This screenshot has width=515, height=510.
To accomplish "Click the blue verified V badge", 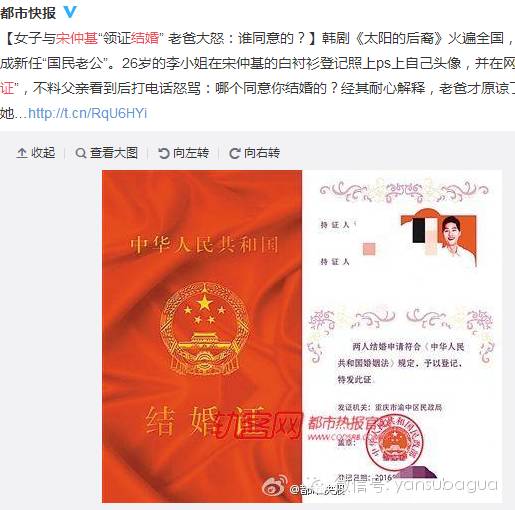I will click(70, 12).
